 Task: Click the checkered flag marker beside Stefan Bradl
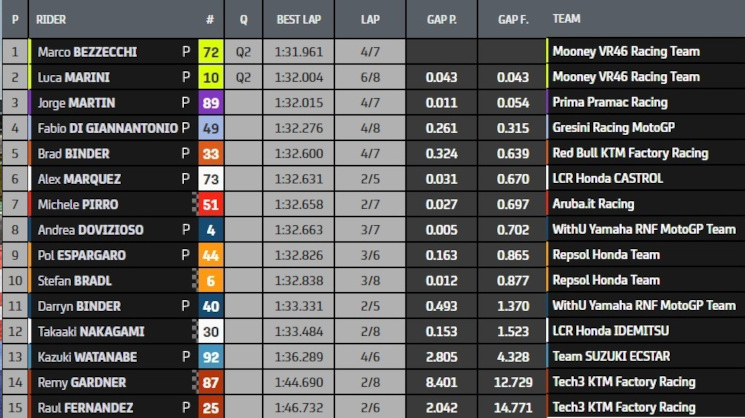click(x=194, y=280)
